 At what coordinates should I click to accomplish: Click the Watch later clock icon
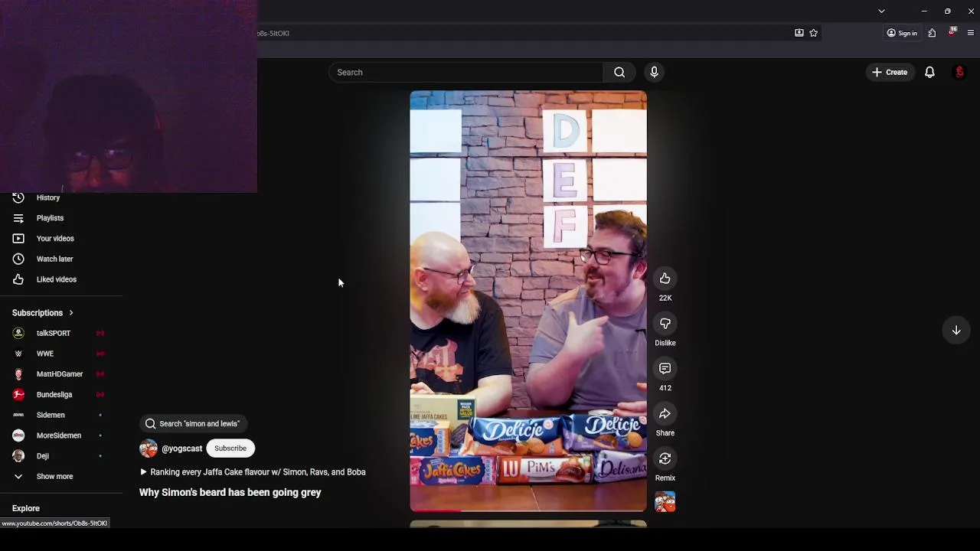click(18, 259)
